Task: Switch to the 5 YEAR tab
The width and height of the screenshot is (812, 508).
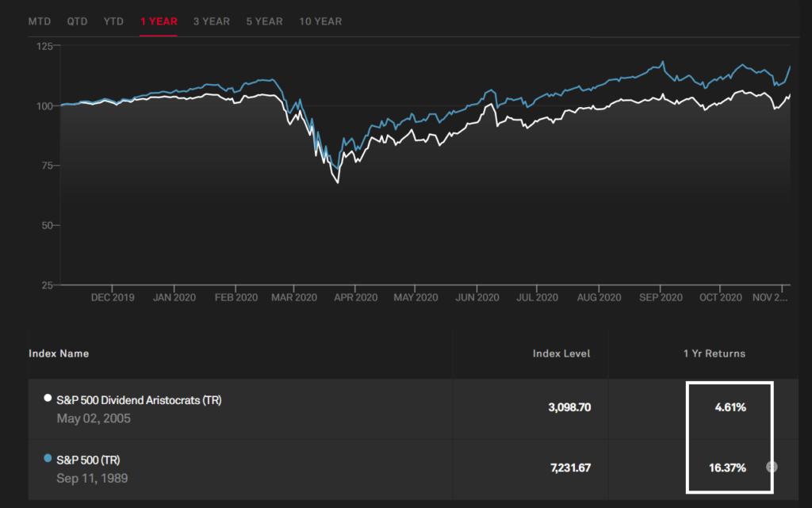Action: [264, 21]
